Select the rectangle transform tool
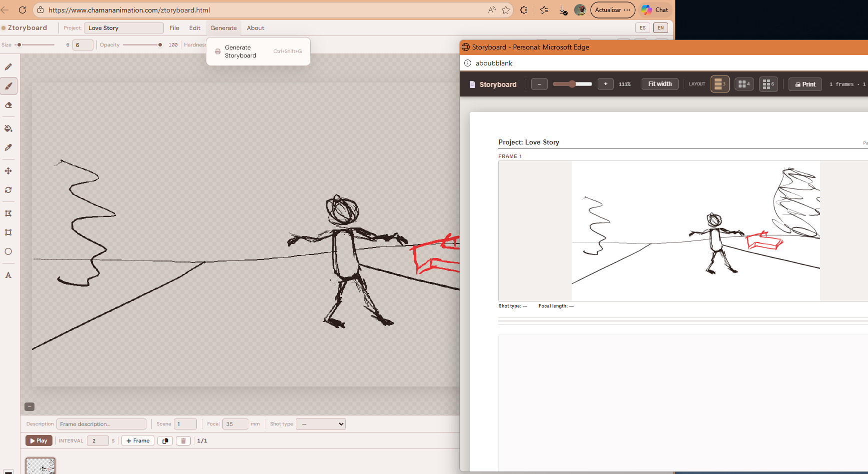This screenshot has height=474, width=868. pos(8,232)
